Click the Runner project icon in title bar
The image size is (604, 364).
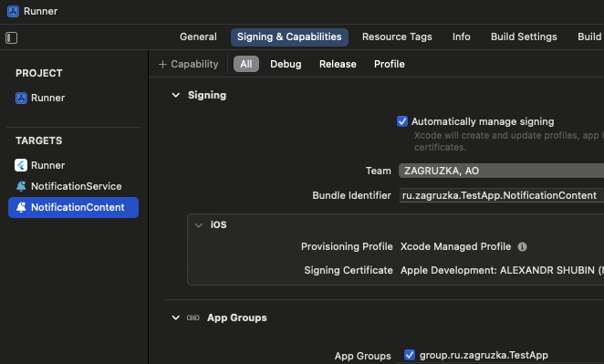(x=13, y=11)
